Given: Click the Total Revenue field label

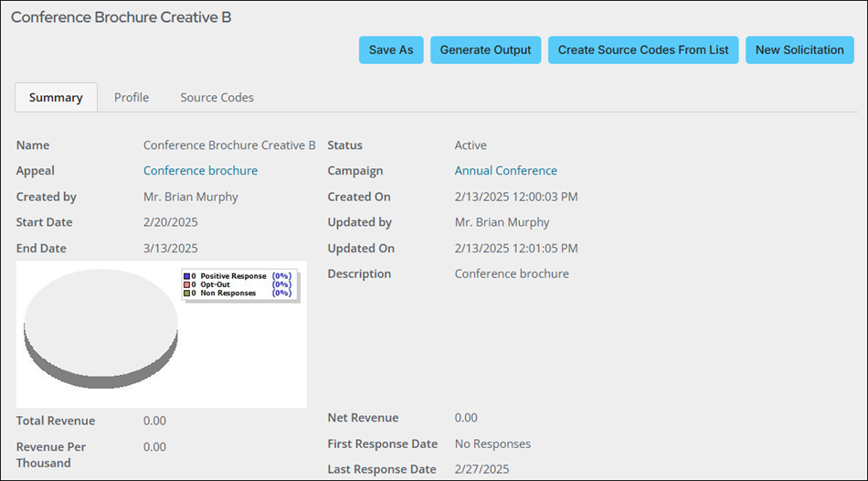Looking at the screenshot, I should point(56,421).
